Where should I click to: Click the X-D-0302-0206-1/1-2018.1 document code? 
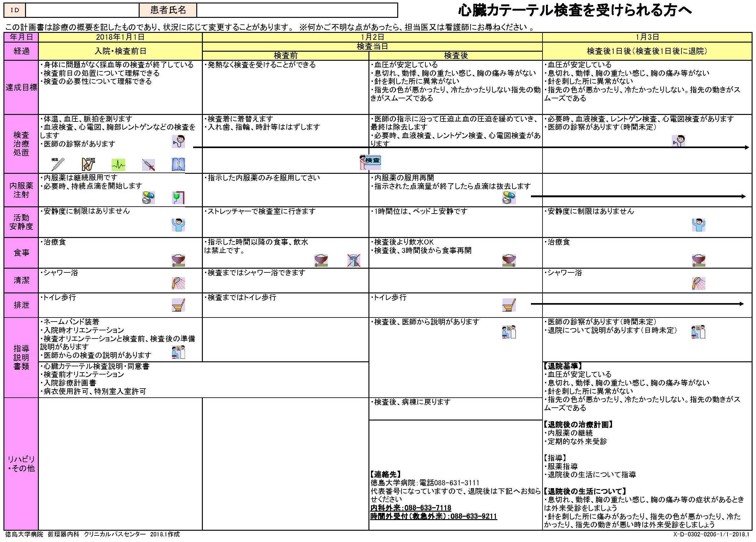(711, 534)
